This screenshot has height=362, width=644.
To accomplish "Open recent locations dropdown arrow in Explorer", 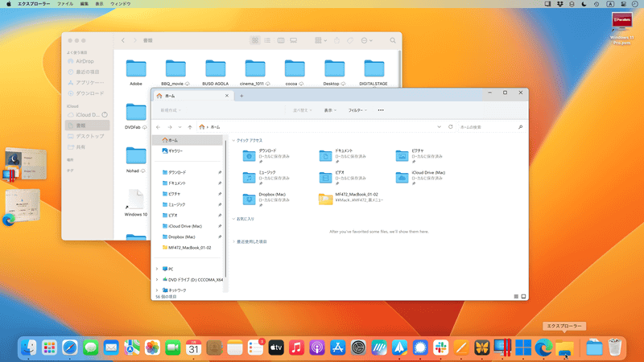I will point(180,127).
